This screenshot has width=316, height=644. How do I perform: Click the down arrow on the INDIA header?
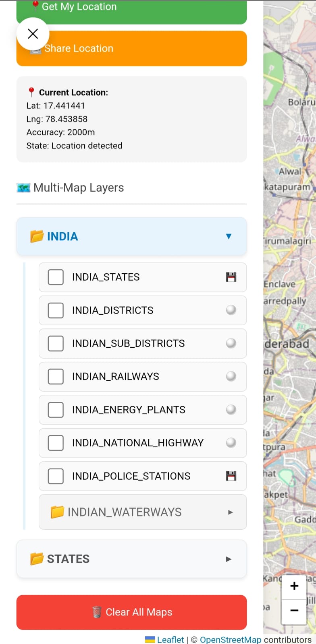[229, 236]
